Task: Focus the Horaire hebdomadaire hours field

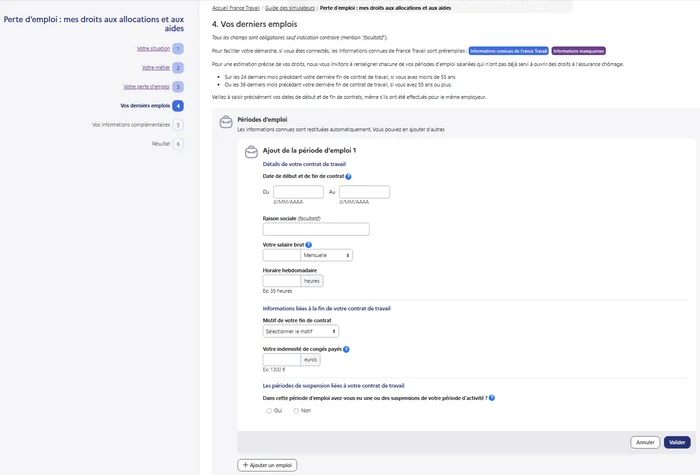Action: (282, 281)
